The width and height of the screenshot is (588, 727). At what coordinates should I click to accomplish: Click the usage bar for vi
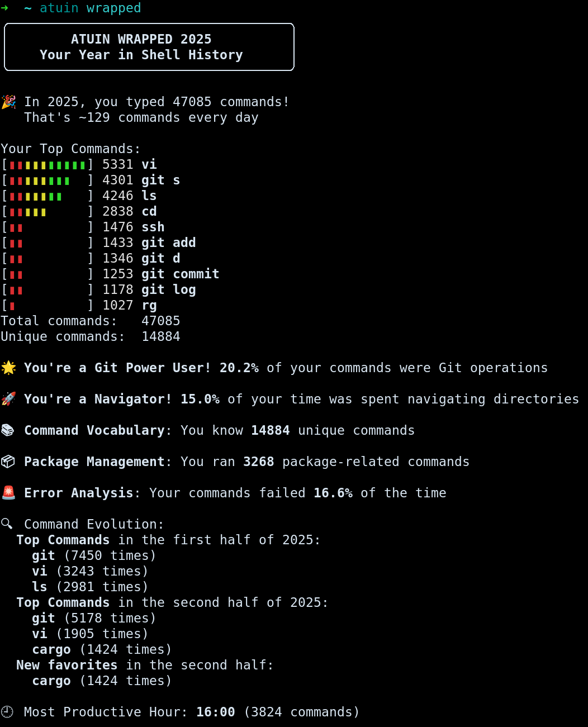point(48,165)
